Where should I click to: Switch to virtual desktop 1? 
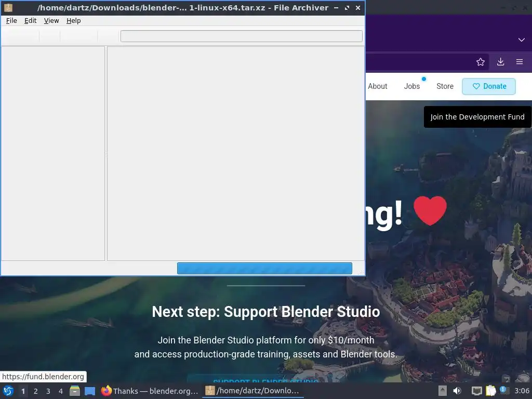tap(23, 391)
